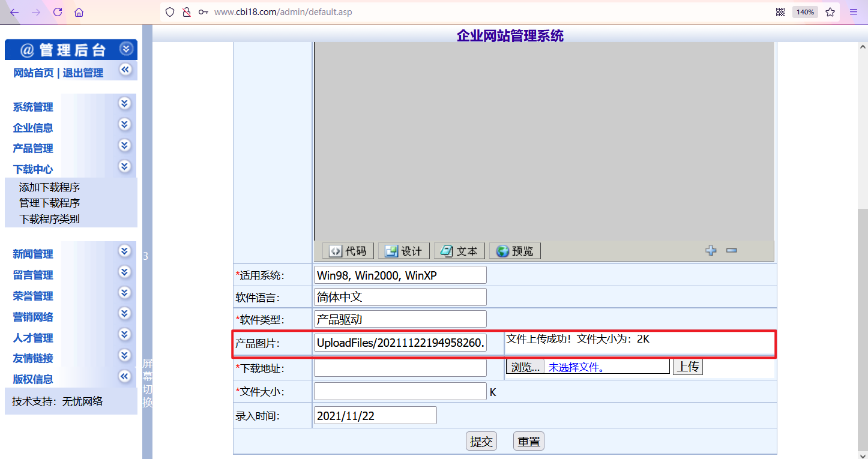
Task: Open the 版权信息 menu
Action: click(33, 379)
